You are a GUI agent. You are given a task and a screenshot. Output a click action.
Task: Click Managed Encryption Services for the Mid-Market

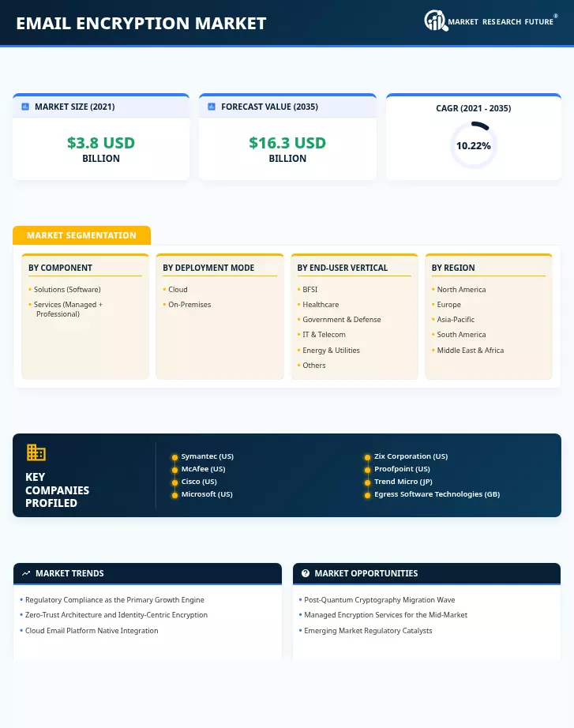tap(385, 615)
